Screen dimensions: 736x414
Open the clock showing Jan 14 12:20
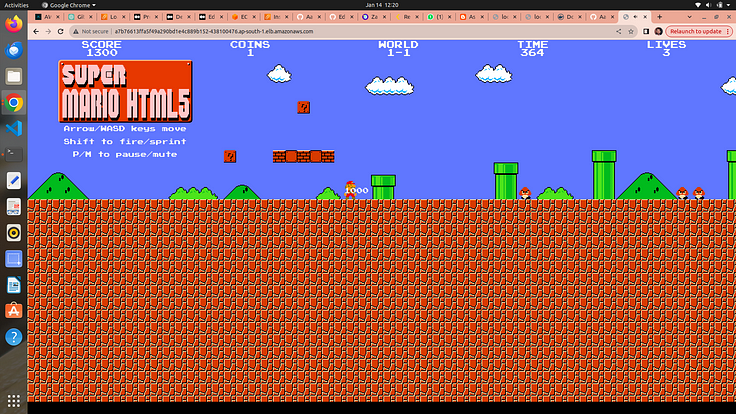coord(382,5)
